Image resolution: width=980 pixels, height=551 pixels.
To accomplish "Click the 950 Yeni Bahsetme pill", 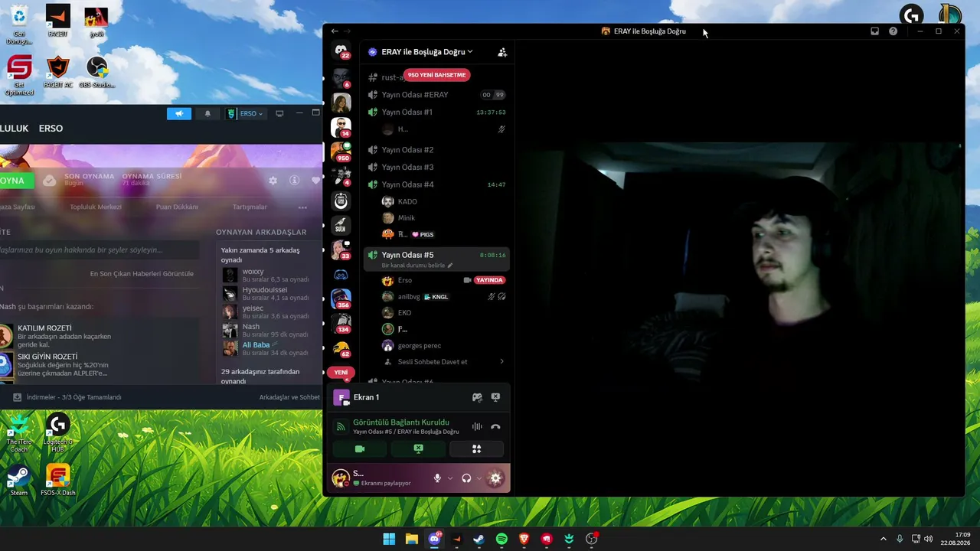I will tap(436, 75).
